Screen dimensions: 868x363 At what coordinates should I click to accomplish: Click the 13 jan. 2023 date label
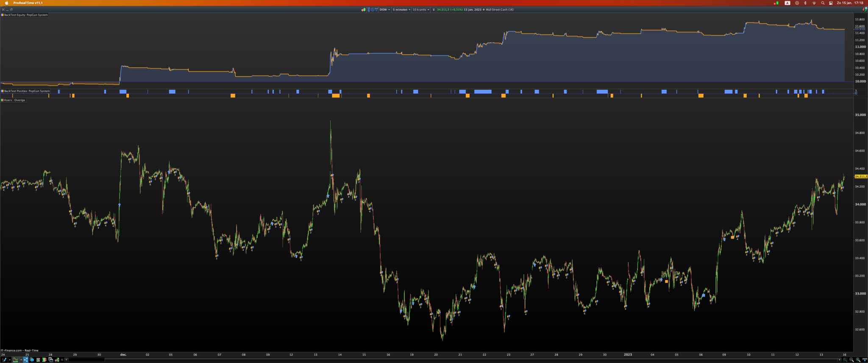[473, 10]
